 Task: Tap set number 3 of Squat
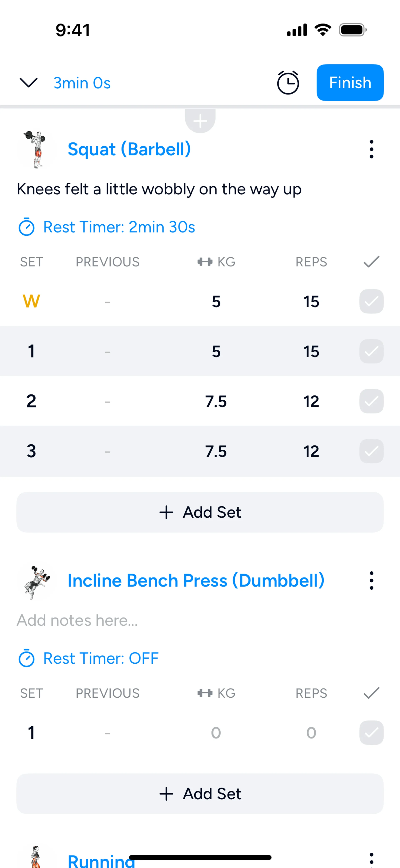pyautogui.click(x=31, y=451)
